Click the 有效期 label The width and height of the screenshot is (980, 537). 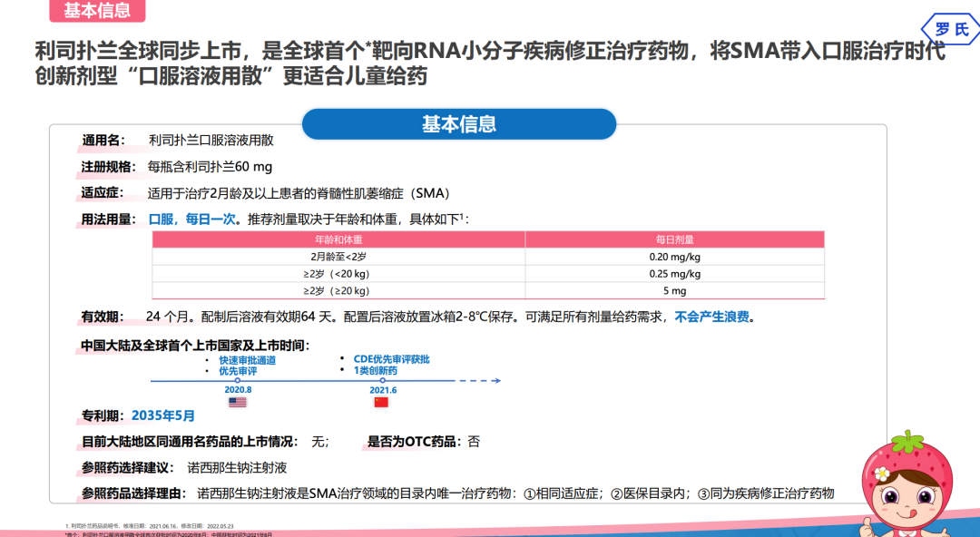103,317
